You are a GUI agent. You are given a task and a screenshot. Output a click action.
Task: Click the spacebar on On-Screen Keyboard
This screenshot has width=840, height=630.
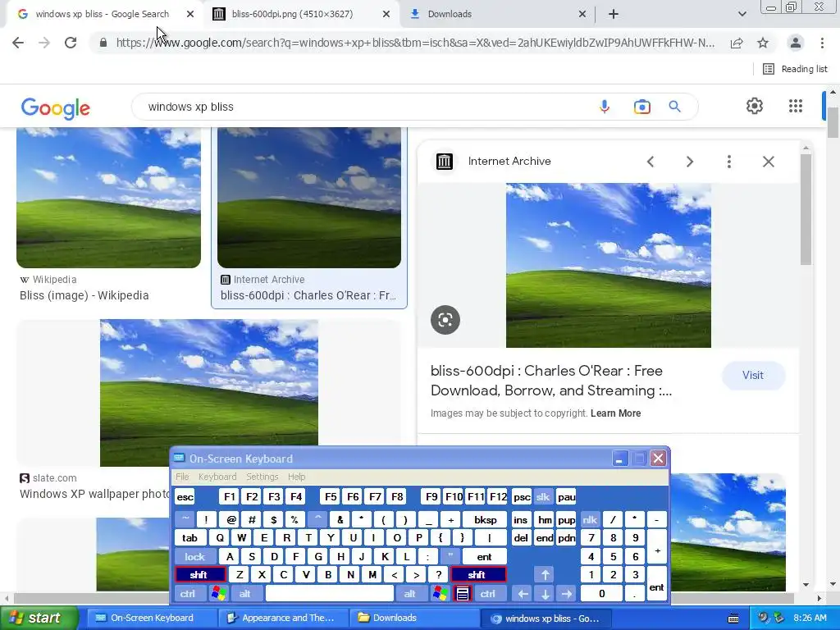coord(330,594)
